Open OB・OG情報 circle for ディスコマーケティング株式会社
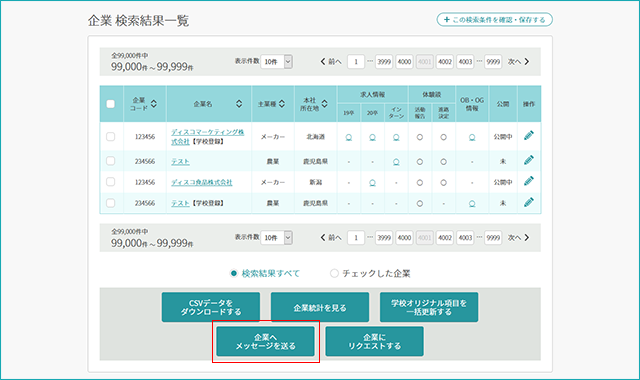 tap(472, 137)
